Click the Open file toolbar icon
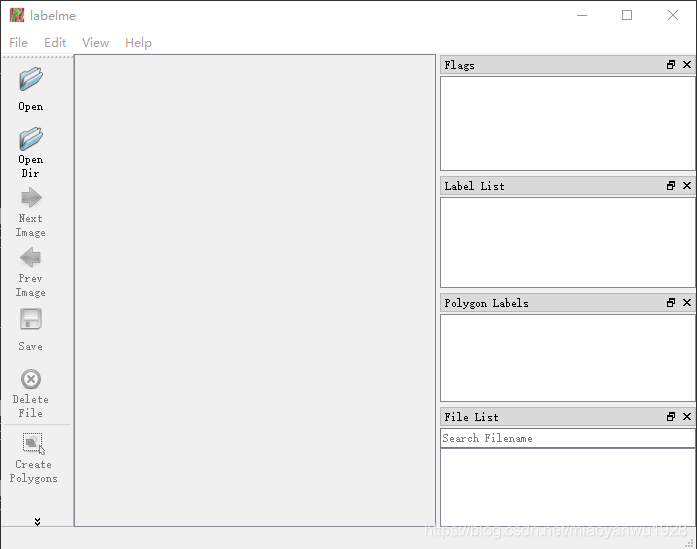 (31, 80)
